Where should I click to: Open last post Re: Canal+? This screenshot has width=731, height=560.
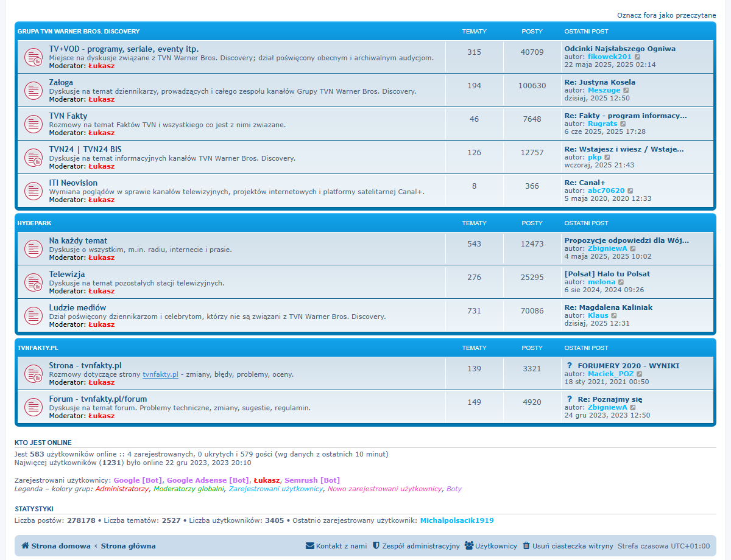click(585, 183)
